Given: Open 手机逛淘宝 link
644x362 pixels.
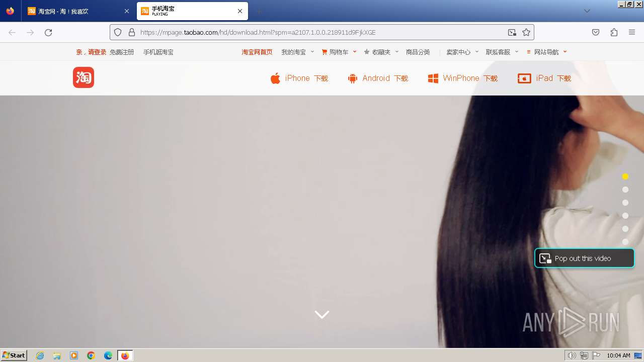Looking at the screenshot, I should point(158,52).
